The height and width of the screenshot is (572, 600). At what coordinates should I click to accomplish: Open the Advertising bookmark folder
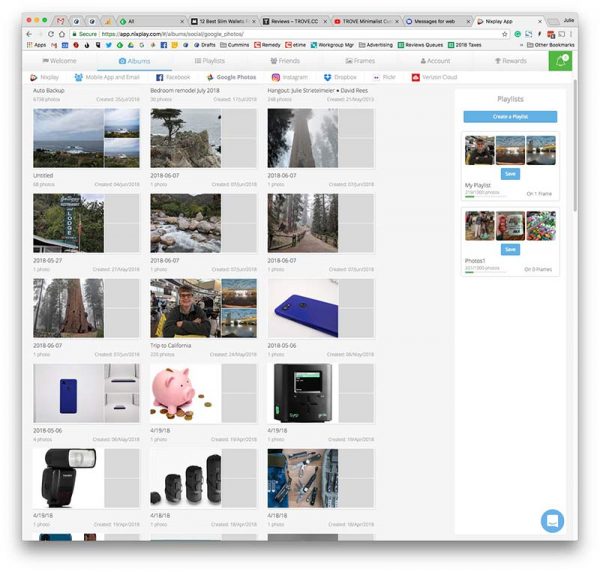376,45
